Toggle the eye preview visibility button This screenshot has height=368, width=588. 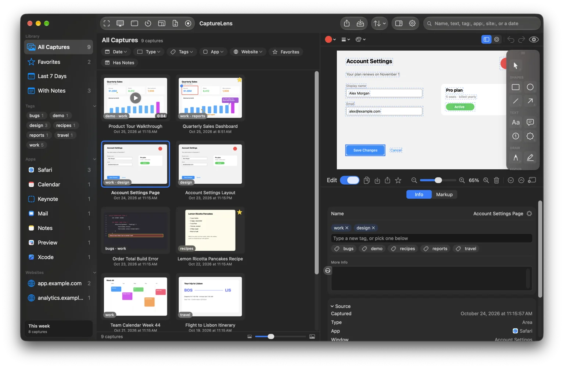pyautogui.click(x=534, y=39)
